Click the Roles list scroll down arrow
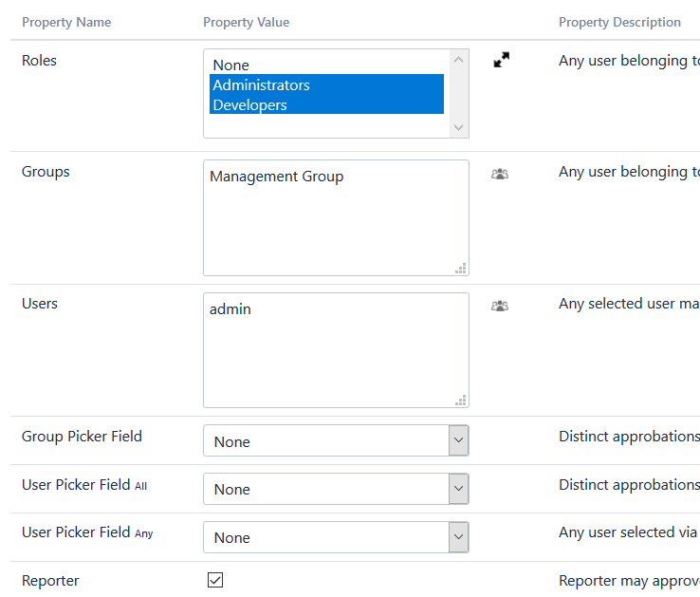The width and height of the screenshot is (700, 597). point(459,126)
